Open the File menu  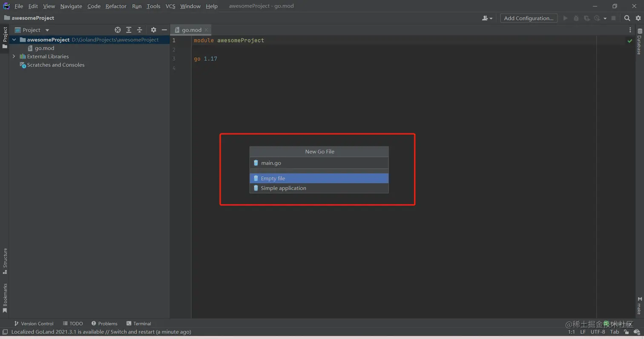point(19,6)
